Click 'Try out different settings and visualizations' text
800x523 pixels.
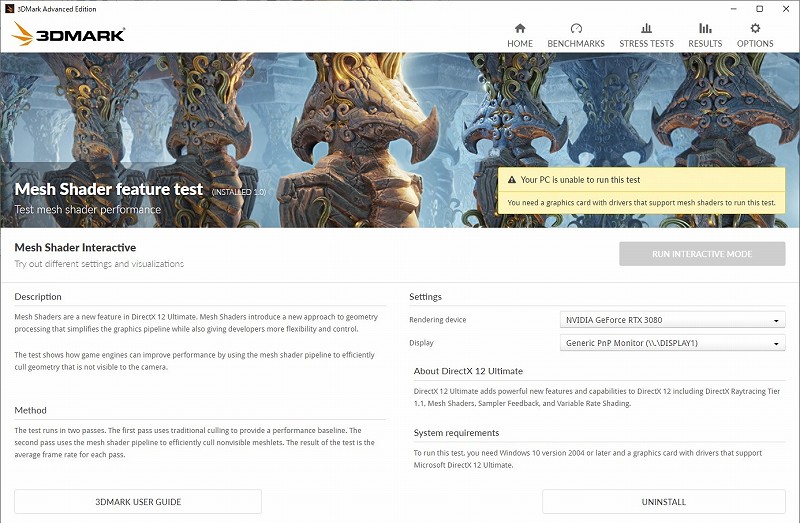click(x=99, y=264)
